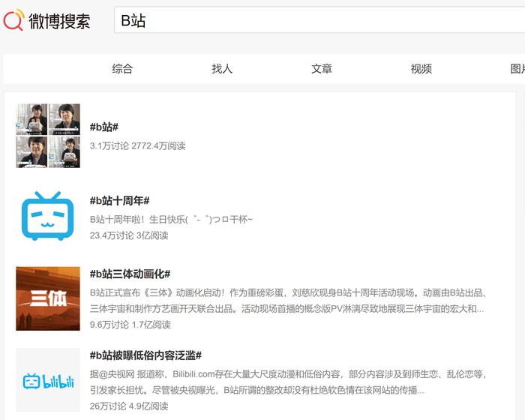Open the #b站被曝低俗内容泛滥# topic link

(145, 355)
